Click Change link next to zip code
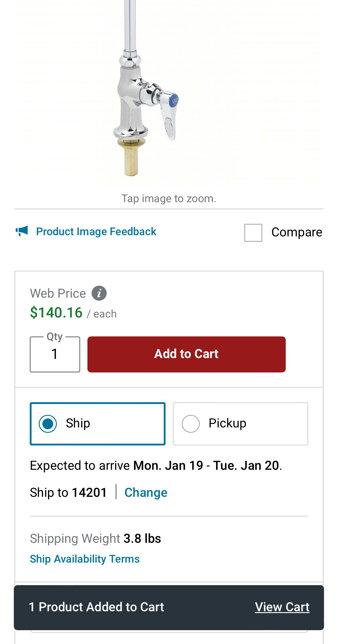 pos(146,493)
